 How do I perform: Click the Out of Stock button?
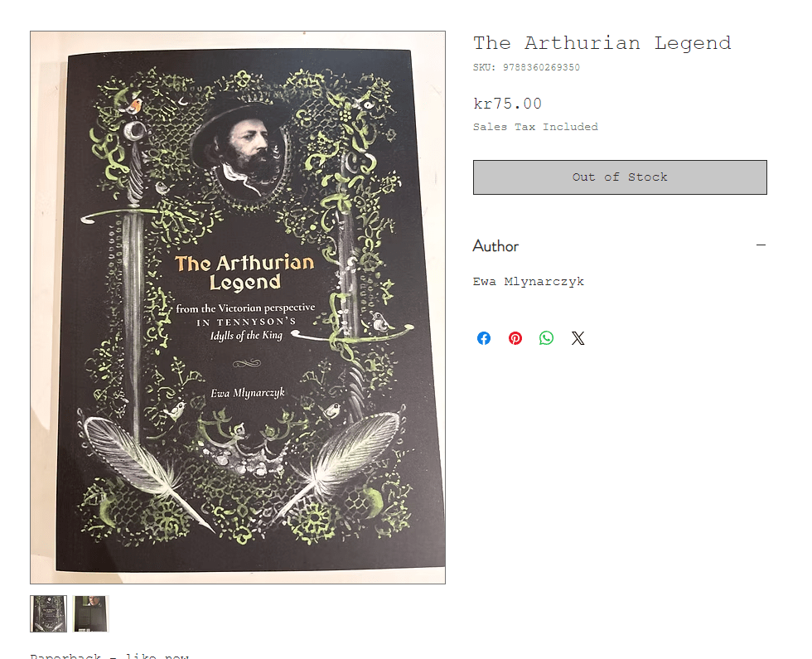pos(620,177)
